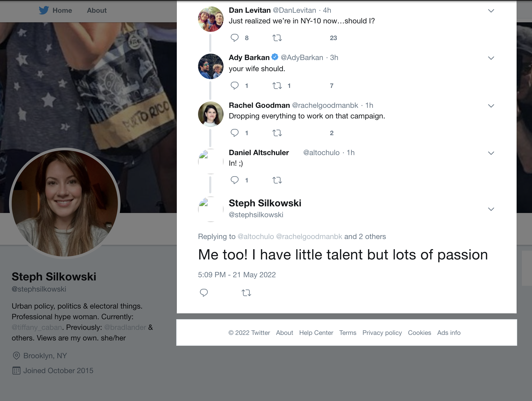This screenshot has width=532, height=401.
Task: Click Steph Silkowski's large profile photo
Action: (x=65, y=203)
